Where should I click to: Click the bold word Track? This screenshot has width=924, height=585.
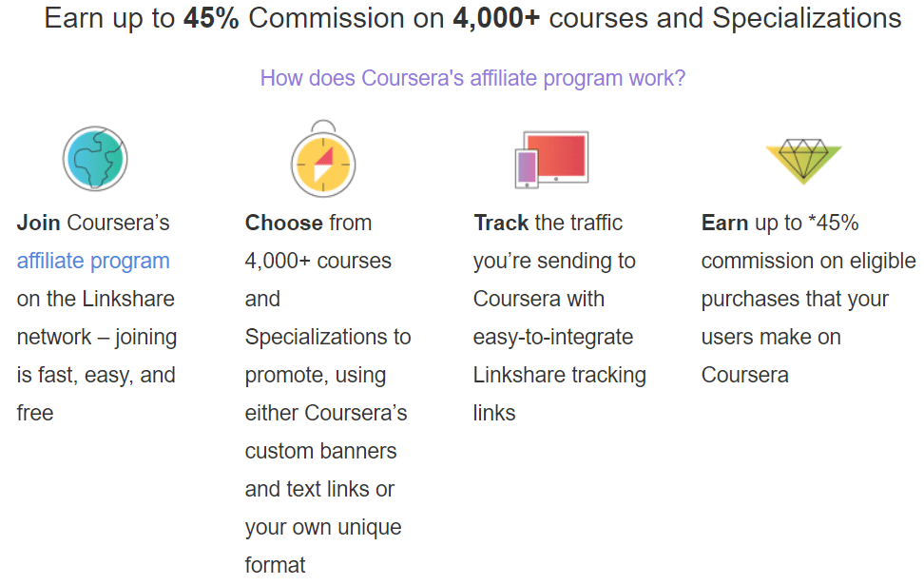(502, 223)
